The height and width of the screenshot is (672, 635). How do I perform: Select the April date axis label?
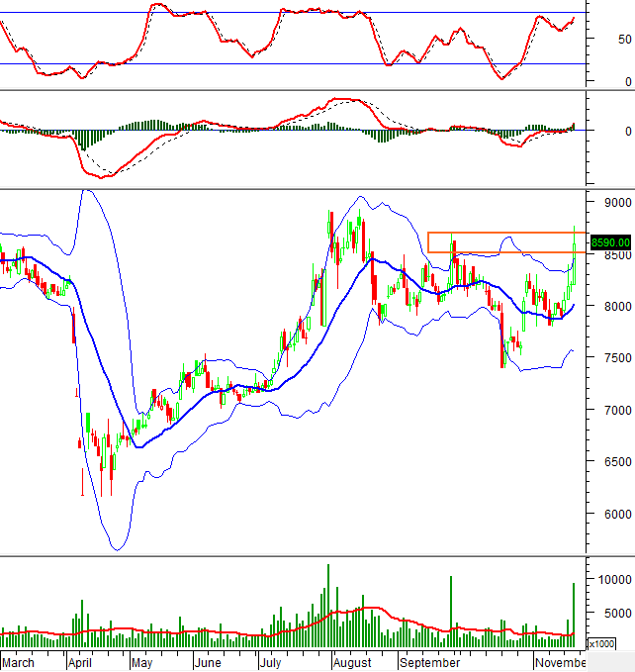[81, 662]
